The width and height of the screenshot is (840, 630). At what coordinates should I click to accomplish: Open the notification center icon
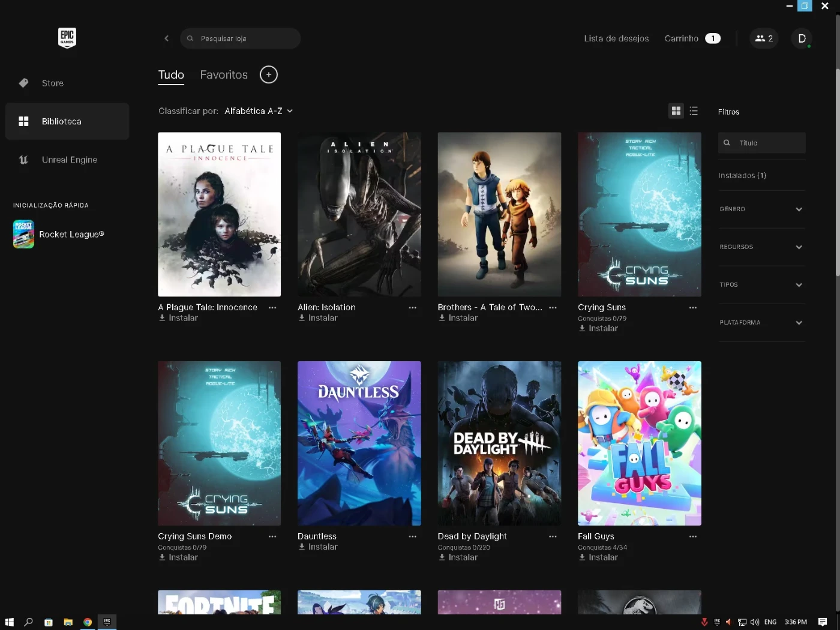[x=823, y=622]
